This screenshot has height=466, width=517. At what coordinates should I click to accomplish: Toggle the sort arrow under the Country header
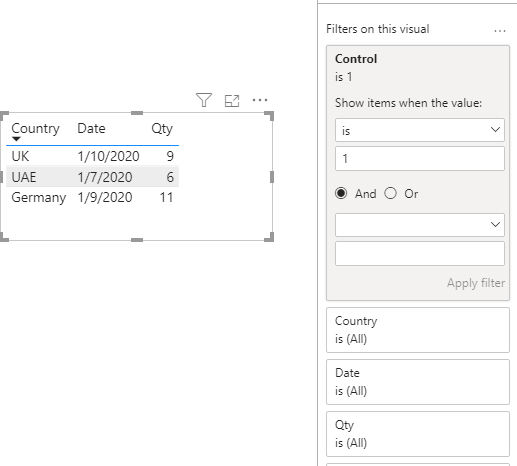(16, 139)
